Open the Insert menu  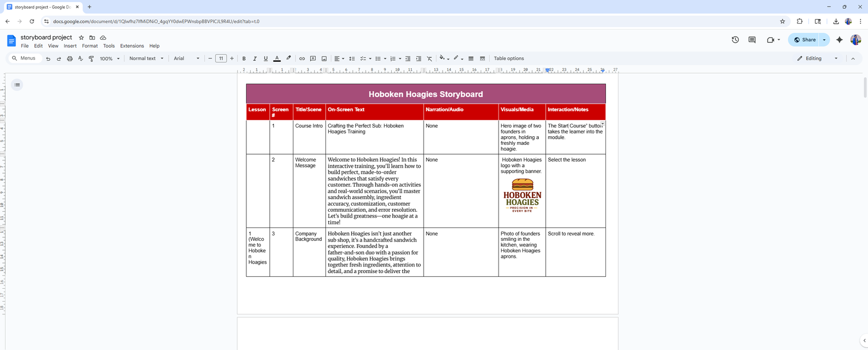(x=70, y=46)
